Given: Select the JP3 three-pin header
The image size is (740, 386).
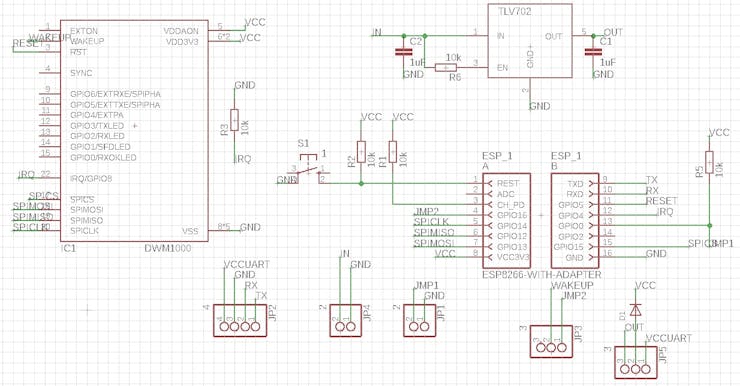Looking at the screenshot, I should click(551, 342).
